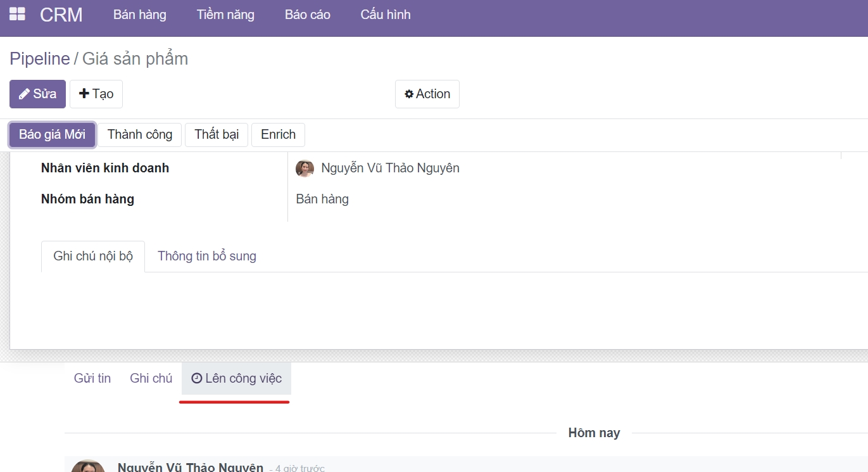Open the Tiềm năng menu

[x=225, y=15]
